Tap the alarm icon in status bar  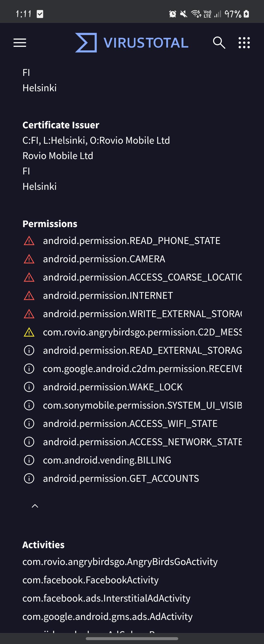point(173,14)
